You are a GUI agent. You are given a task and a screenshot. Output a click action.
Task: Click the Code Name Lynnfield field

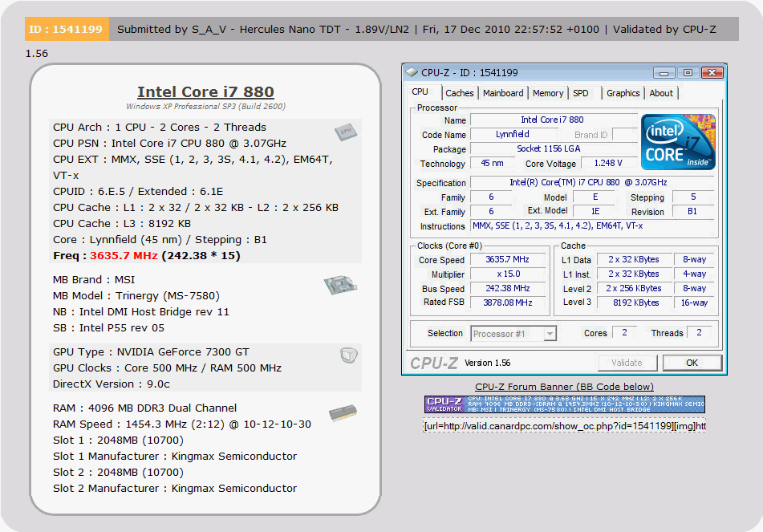point(513,134)
